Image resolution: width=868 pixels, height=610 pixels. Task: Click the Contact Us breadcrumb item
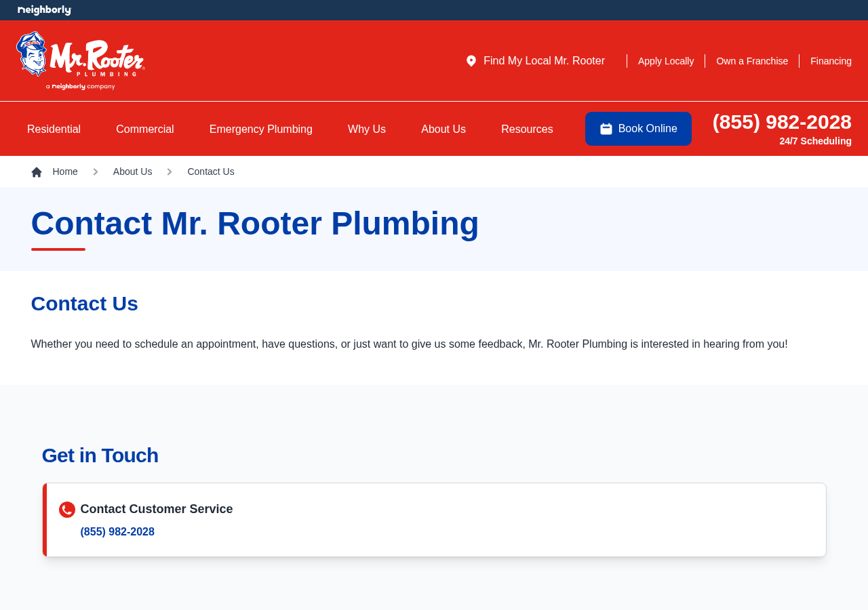[211, 172]
